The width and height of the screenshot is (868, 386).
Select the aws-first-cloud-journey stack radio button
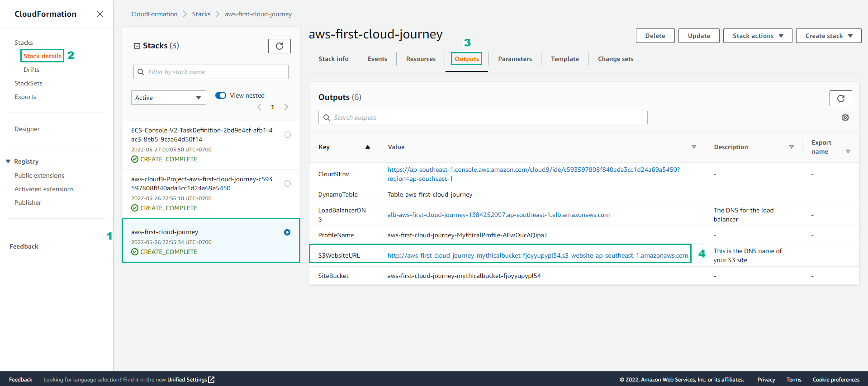click(x=287, y=232)
